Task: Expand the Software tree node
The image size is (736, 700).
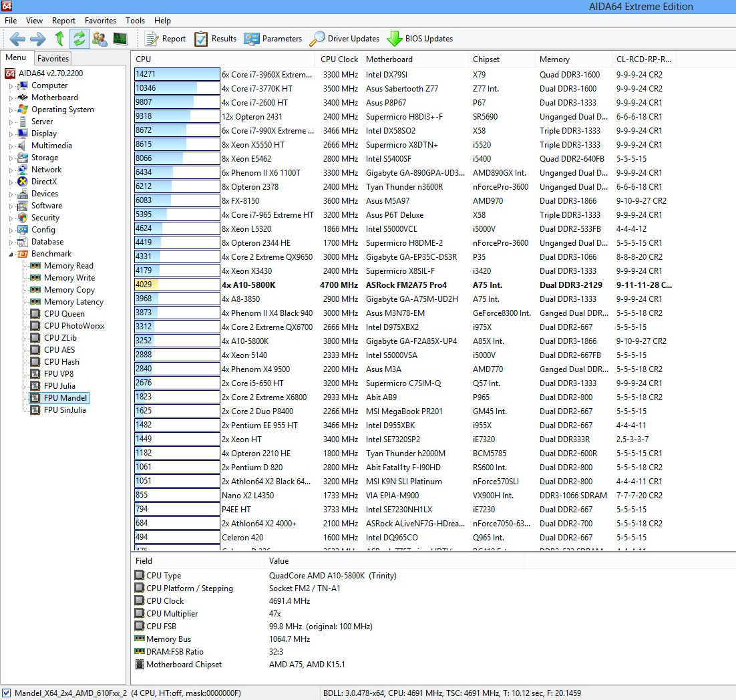Action: coord(11,206)
